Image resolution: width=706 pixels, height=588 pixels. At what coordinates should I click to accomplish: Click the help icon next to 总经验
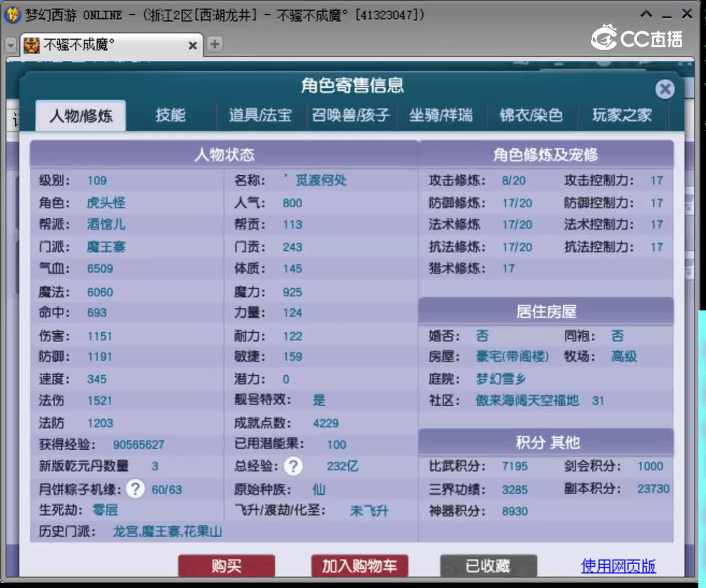pos(293,467)
